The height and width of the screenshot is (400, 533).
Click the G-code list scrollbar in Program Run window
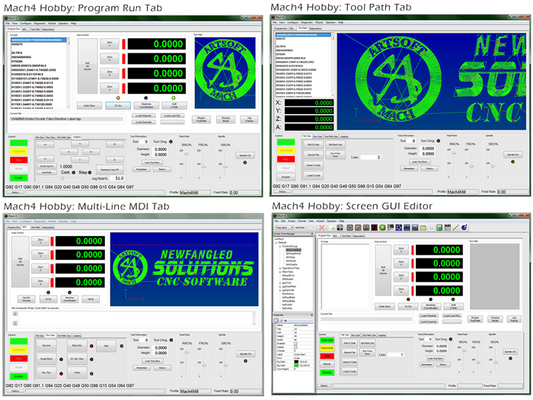68,73
